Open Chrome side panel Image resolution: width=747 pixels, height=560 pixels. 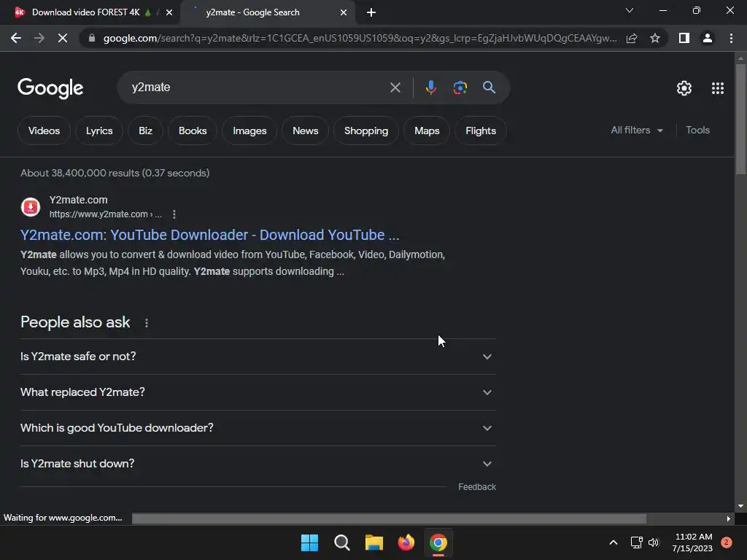[x=684, y=38]
